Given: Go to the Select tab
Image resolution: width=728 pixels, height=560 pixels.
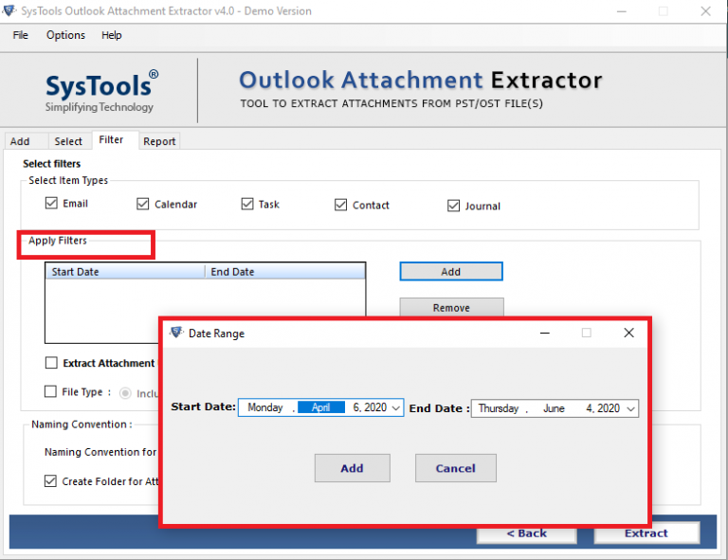Looking at the screenshot, I should point(68,141).
